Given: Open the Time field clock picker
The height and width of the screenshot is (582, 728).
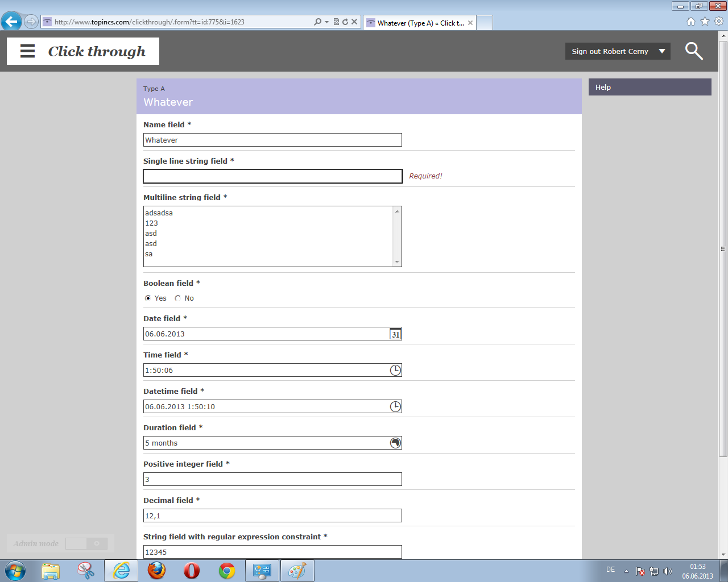Looking at the screenshot, I should point(395,371).
